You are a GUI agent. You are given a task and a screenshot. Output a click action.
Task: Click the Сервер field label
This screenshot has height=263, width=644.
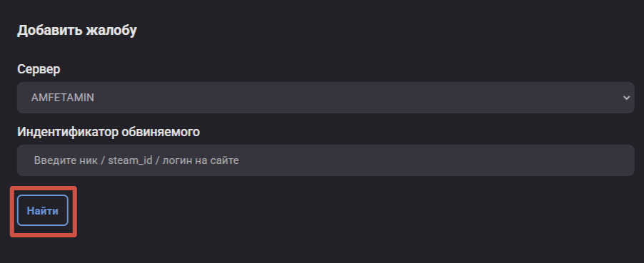[x=39, y=69]
